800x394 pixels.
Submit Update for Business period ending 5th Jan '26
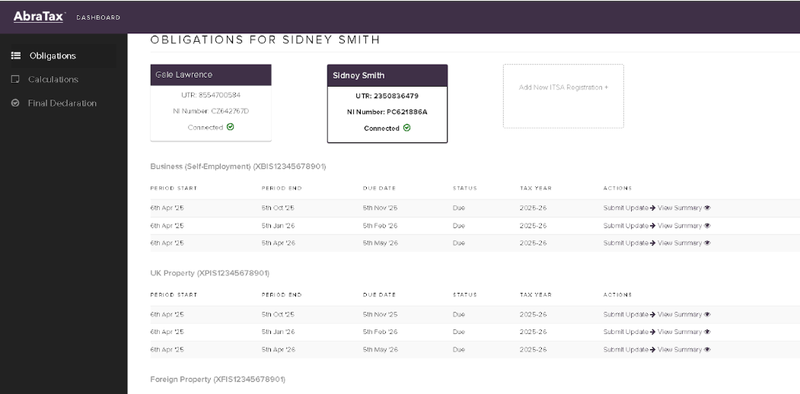click(629, 226)
